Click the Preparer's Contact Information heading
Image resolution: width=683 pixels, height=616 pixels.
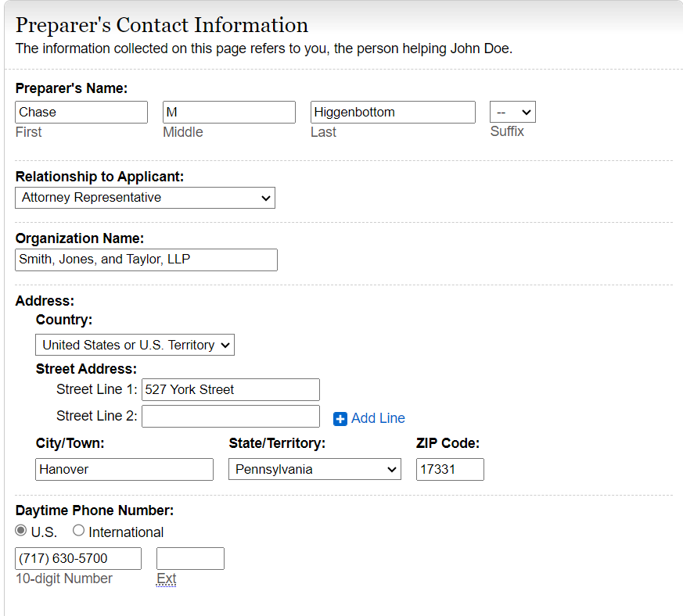pyautogui.click(x=162, y=25)
